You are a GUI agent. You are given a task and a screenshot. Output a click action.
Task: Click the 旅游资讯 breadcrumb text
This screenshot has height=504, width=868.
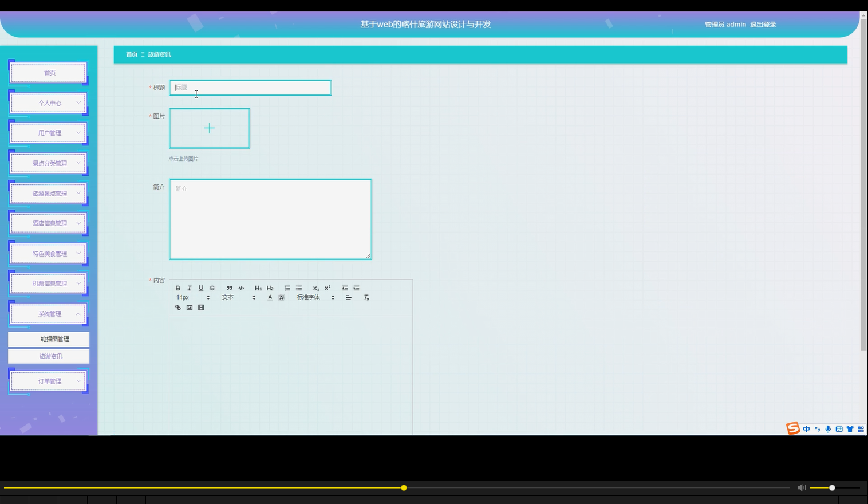click(159, 54)
